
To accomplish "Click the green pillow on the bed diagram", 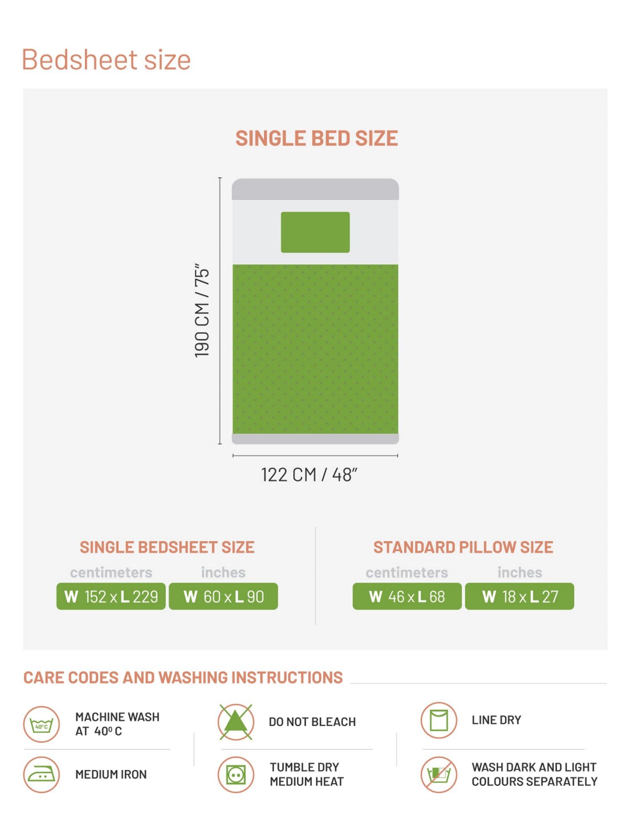I will click(x=315, y=232).
